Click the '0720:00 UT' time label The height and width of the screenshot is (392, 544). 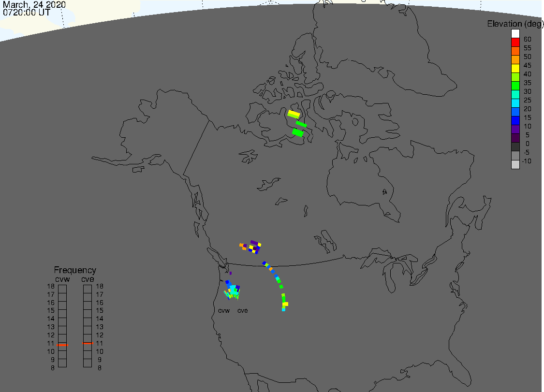coord(27,12)
